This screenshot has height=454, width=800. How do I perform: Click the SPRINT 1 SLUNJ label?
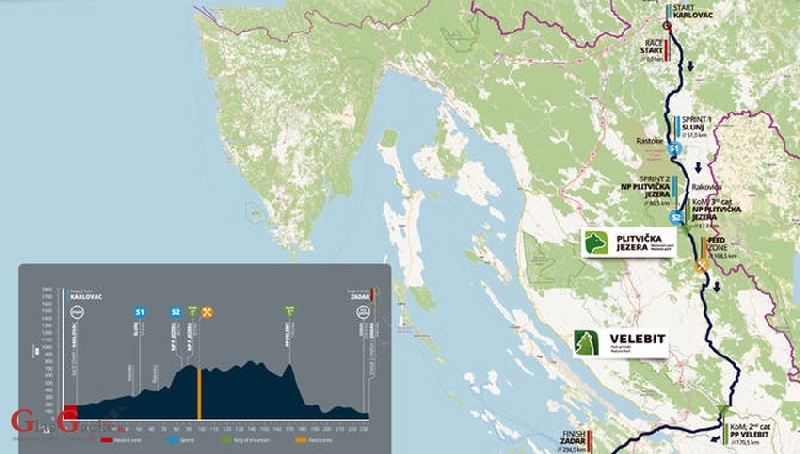[697, 123]
